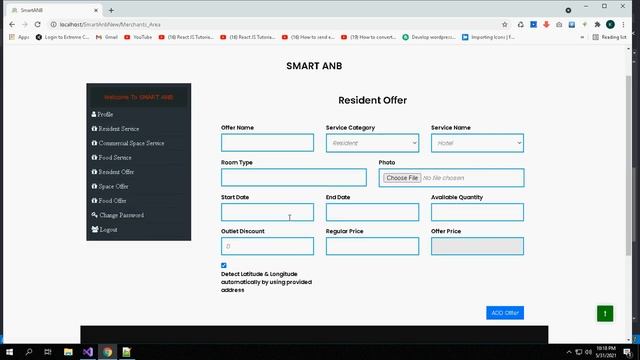Image resolution: width=640 pixels, height=360 pixels.
Task: Open the Importing Icons bookmark
Action: (x=489, y=37)
